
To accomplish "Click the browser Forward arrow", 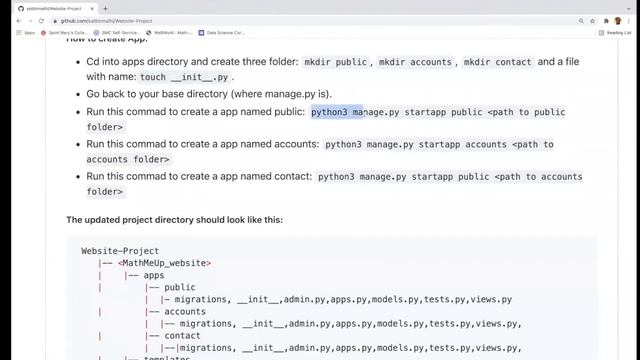I will pyautogui.click(x=30, y=21).
